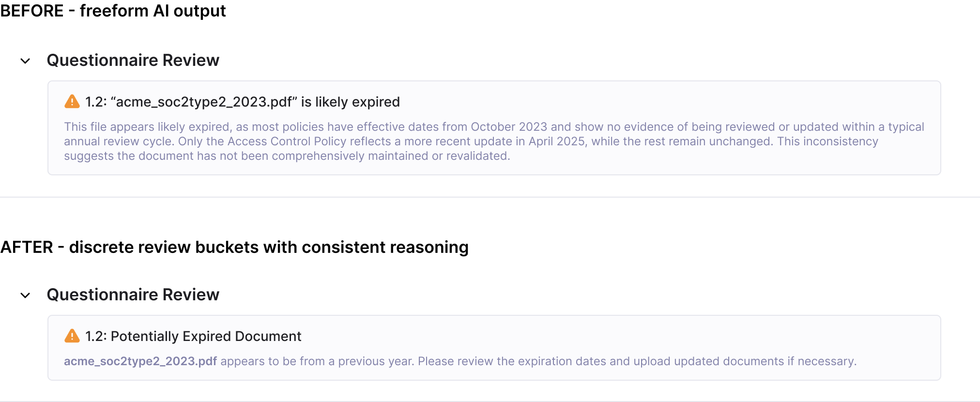Screen dimensions: 980x402
Task: Click the 'BEFORE - freeform AI output' heading
Action: click(113, 11)
